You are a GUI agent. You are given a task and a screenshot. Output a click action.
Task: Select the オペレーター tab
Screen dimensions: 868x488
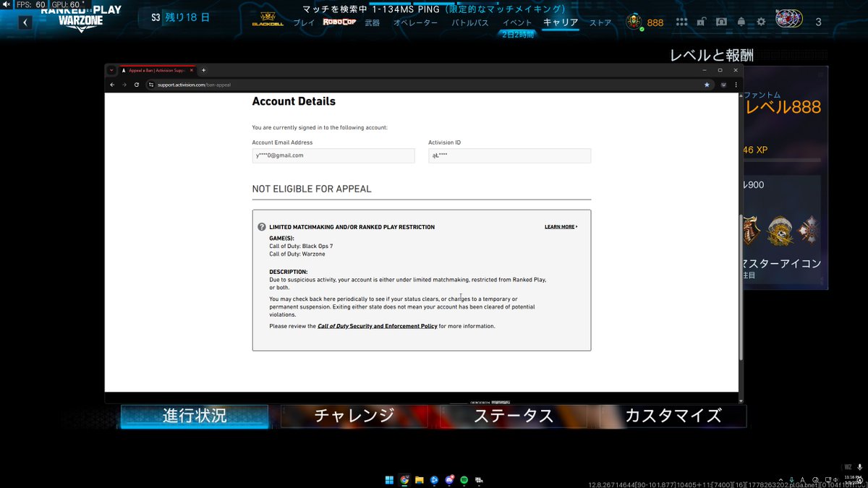click(x=415, y=23)
